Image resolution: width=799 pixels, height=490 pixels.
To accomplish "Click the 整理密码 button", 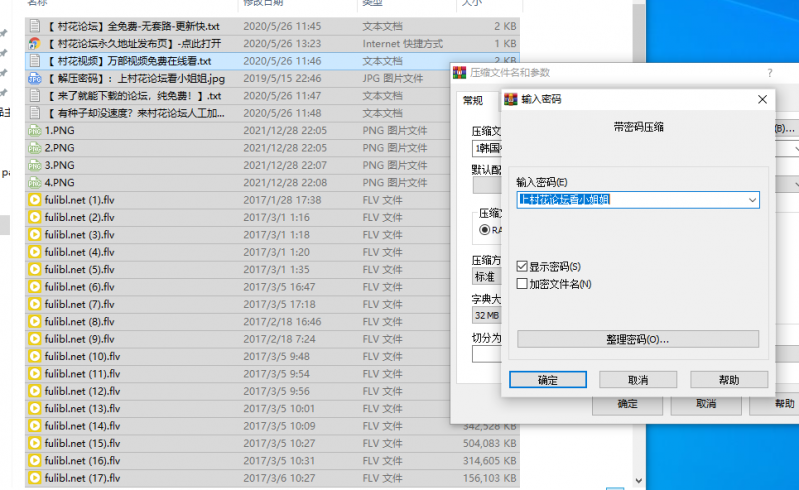I will [637, 339].
